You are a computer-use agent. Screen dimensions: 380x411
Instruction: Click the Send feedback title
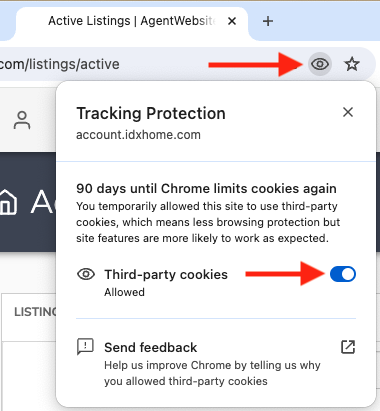point(151,347)
